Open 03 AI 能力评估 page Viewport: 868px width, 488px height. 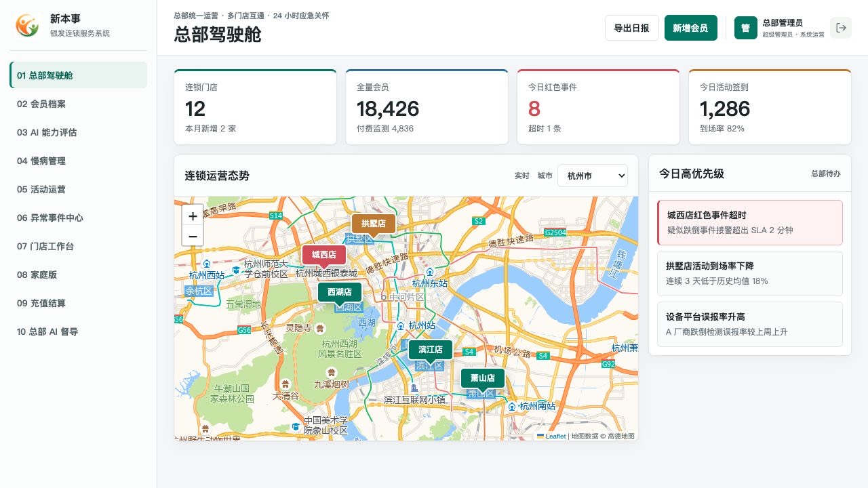point(79,132)
